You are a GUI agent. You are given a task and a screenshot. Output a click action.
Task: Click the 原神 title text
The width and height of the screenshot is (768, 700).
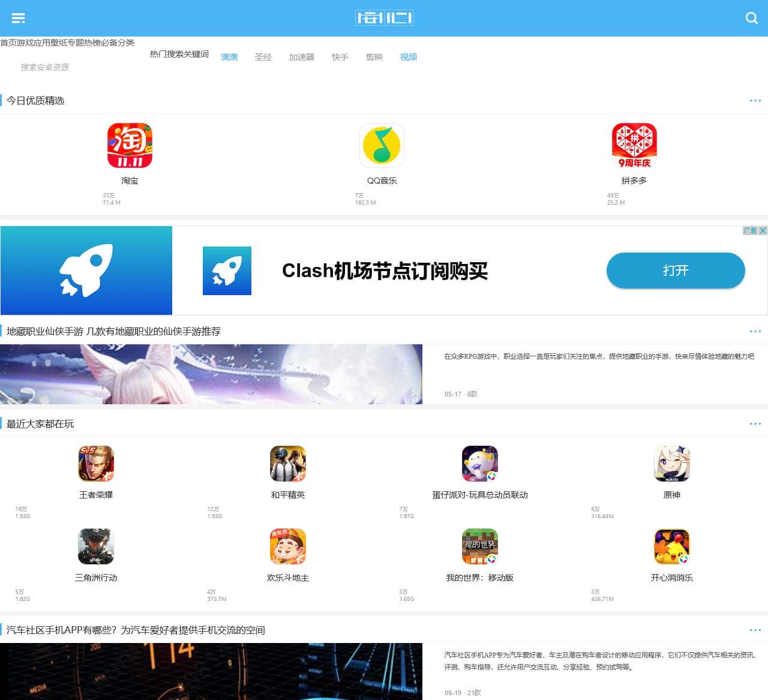coord(672,495)
